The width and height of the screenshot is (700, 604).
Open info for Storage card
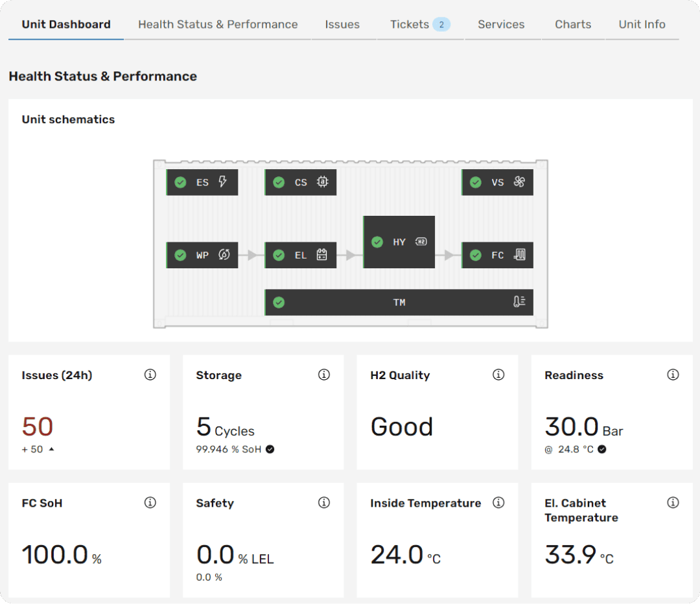[324, 375]
